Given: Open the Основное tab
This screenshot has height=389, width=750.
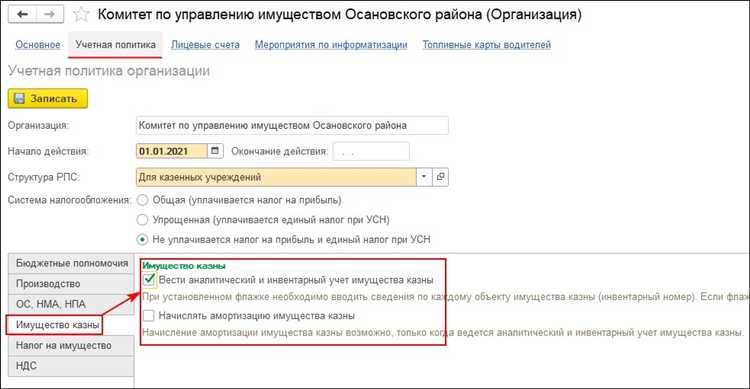Looking at the screenshot, I should tap(38, 44).
